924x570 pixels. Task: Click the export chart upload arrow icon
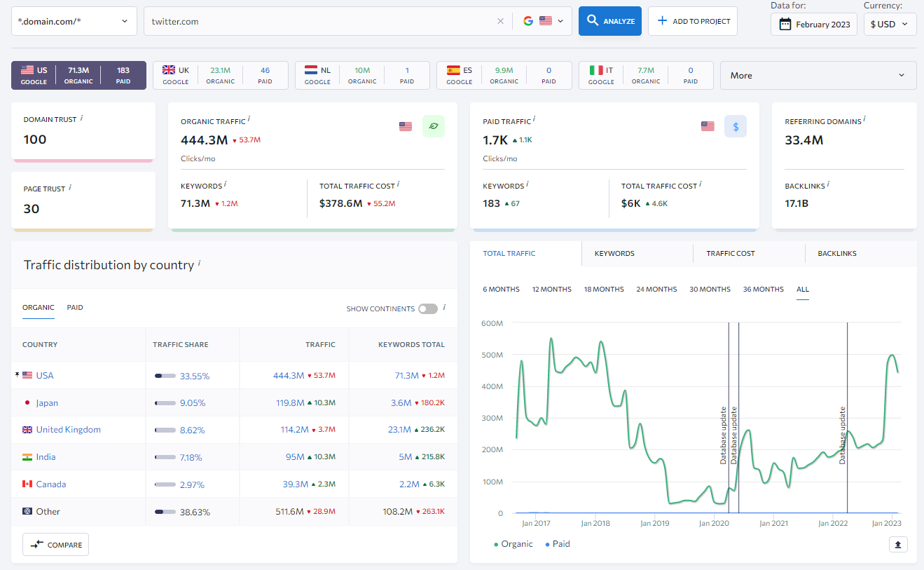point(898,544)
